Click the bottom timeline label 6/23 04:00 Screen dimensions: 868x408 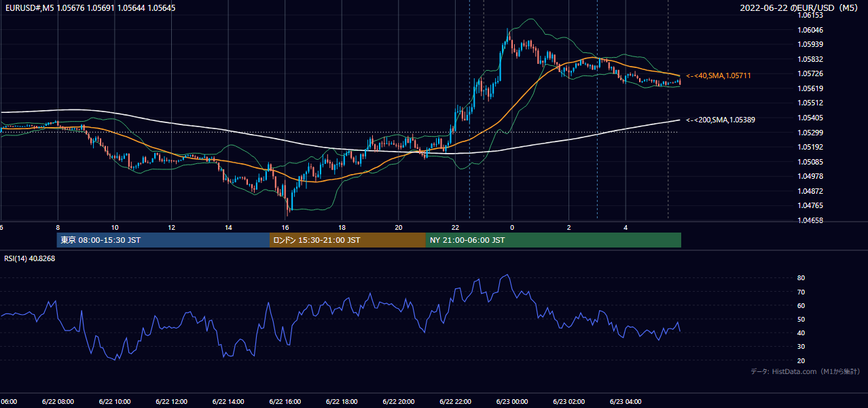[626, 401]
